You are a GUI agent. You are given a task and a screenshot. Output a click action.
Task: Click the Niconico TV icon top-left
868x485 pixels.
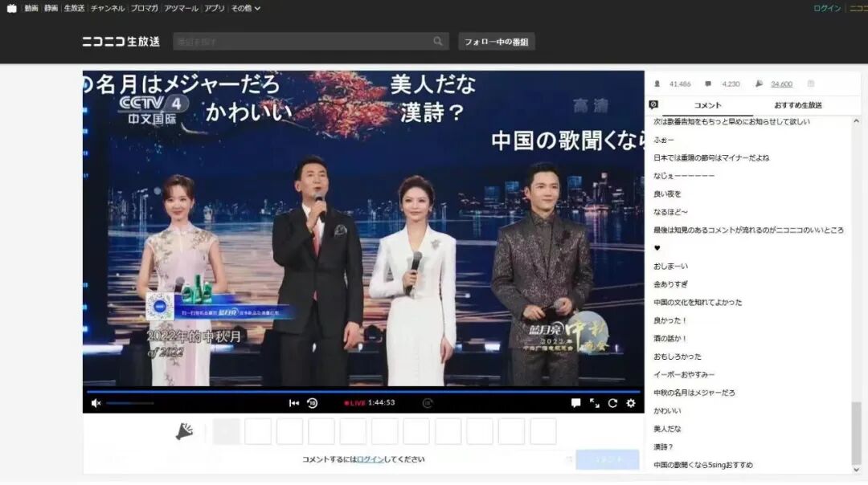coord(10,8)
